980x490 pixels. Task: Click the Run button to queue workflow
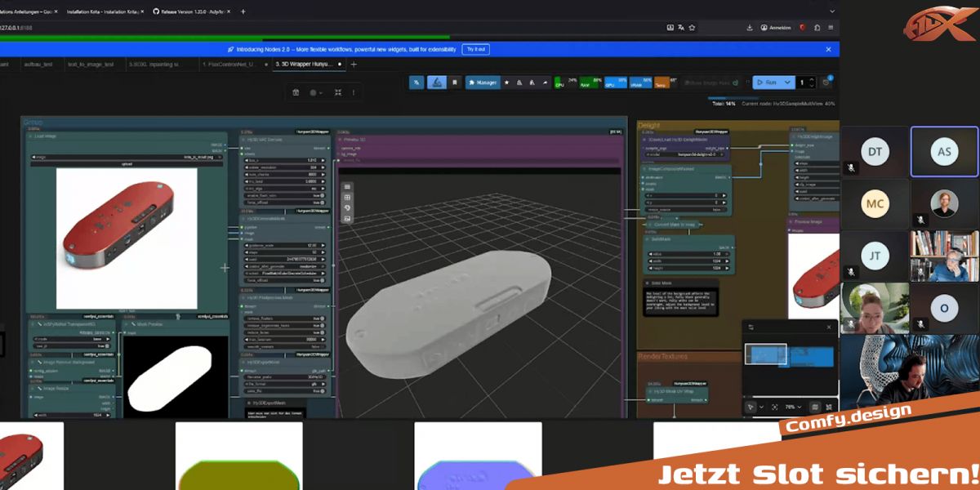coord(766,82)
